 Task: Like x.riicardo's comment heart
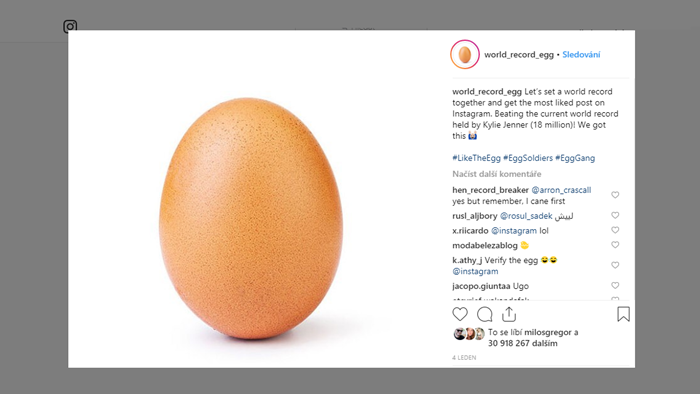pos(615,230)
